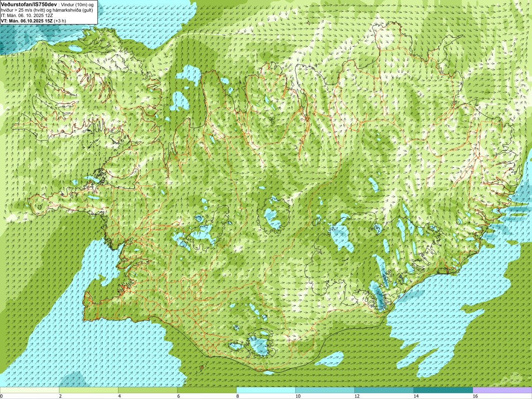Pick the 4–6 m/s green legend segment

tap(148, 390)
